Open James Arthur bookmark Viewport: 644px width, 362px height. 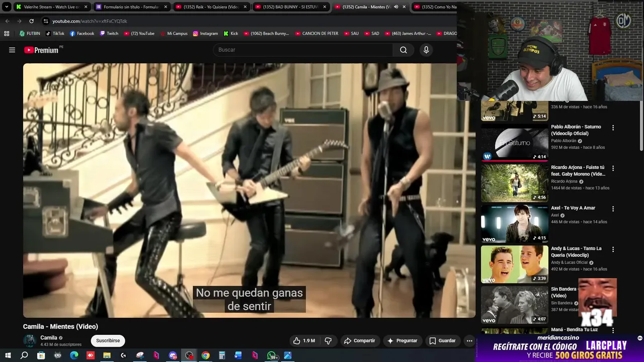coord(408,34)
